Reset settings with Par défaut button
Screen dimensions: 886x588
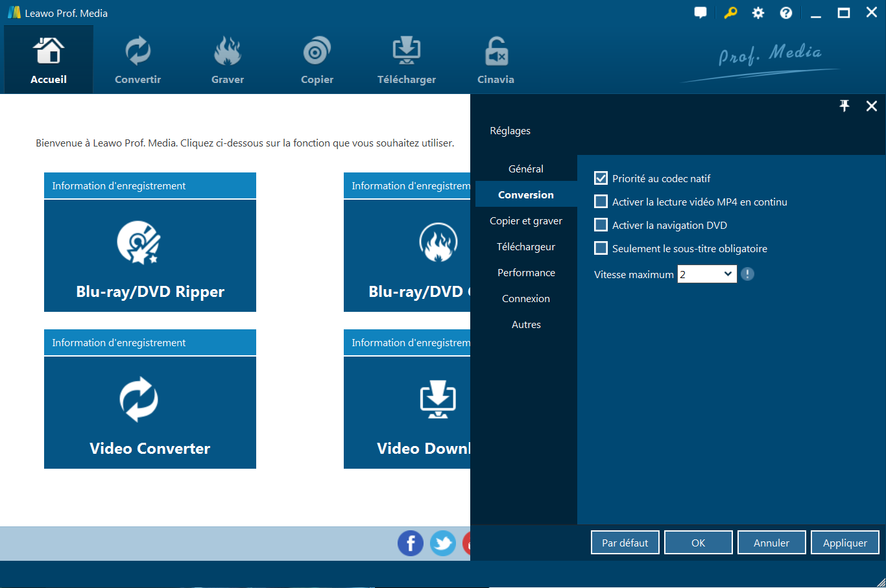[x=625, y=543]
